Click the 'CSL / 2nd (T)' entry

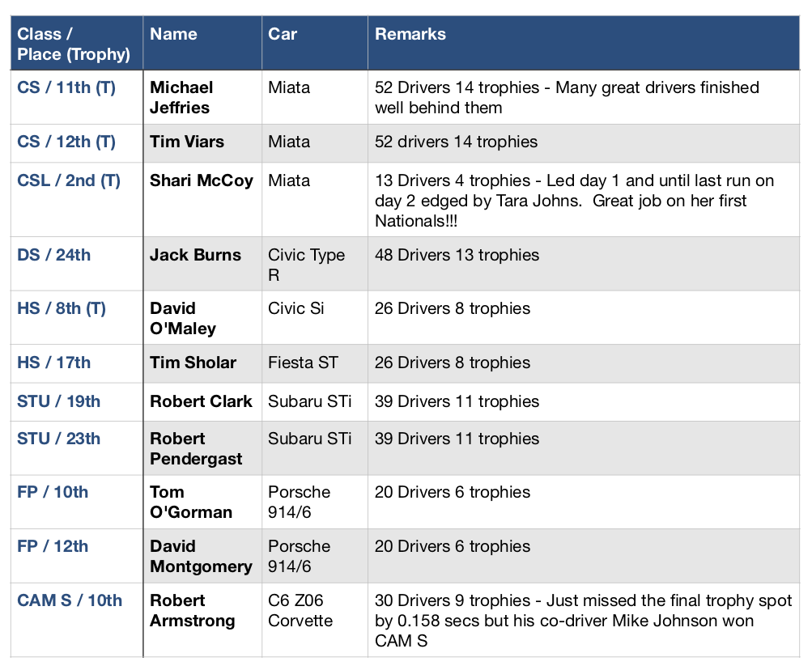(x=69, y=180)
